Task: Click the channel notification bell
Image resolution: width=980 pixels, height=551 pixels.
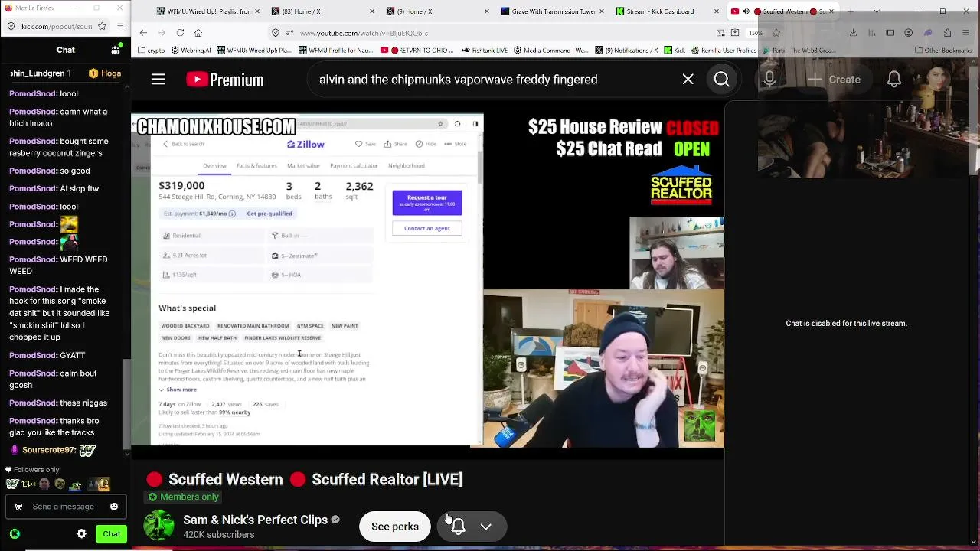Action: (459, 527)
